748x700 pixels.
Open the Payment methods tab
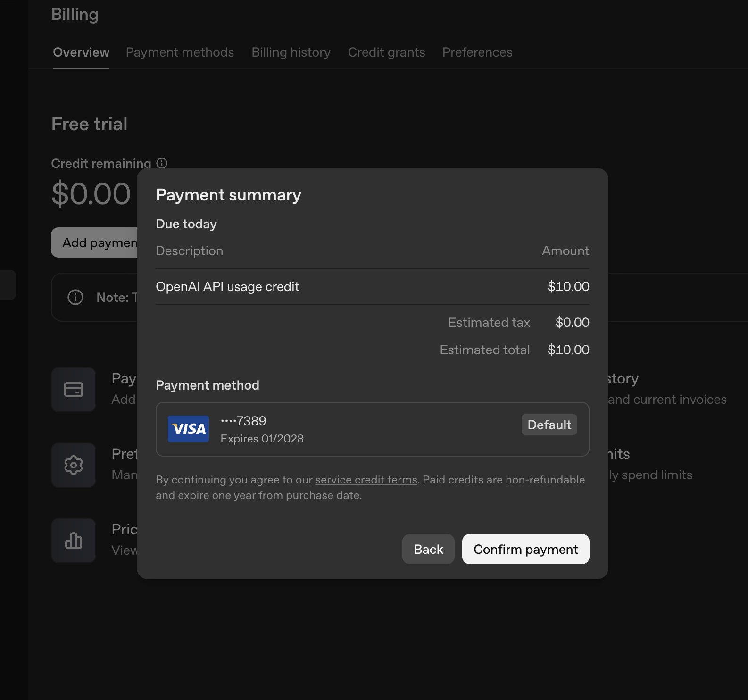[180, 52]
